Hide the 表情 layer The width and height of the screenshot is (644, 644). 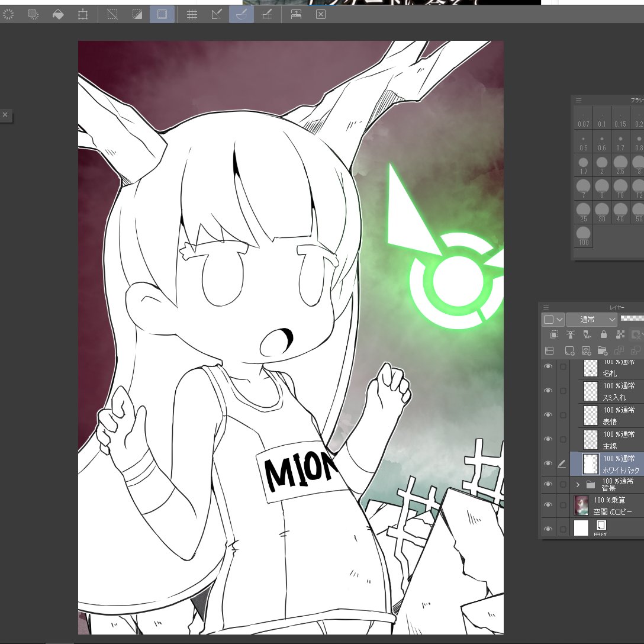[548, 415]
